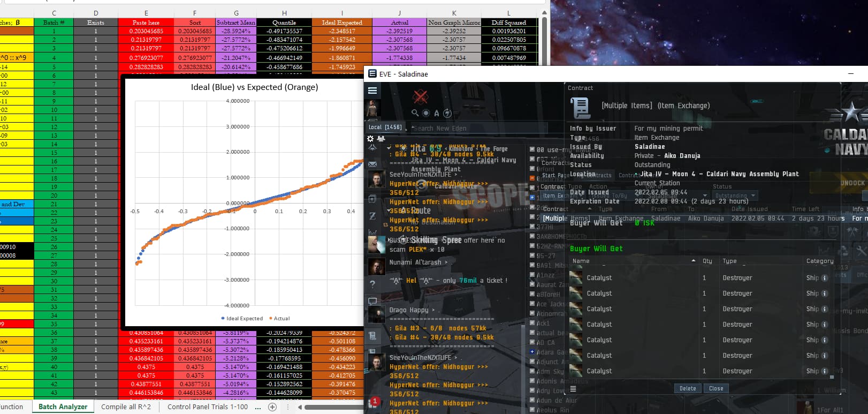Click the Category column header in contract
Screen dimensions: 868x414
pos(820,261)
